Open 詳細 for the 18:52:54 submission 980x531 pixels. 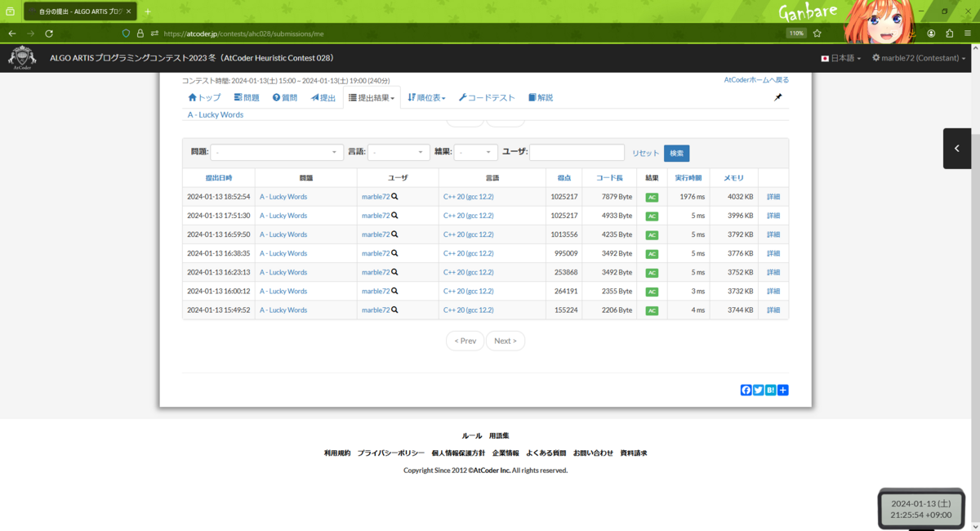[773, 197]
